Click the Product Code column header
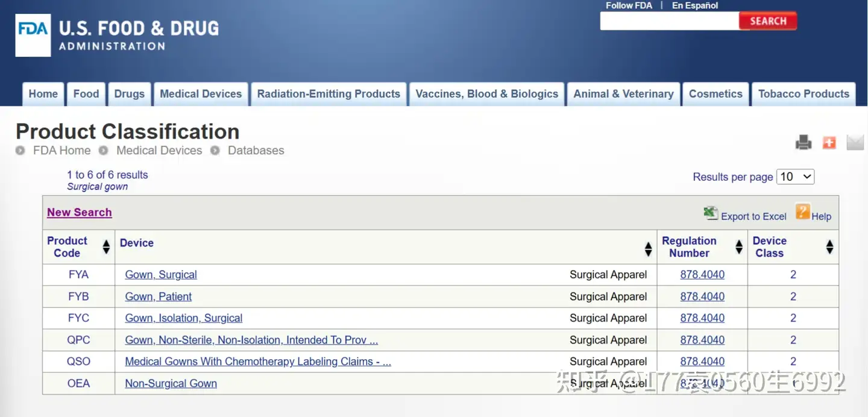The image size is (868, 417). click(67, 247)
